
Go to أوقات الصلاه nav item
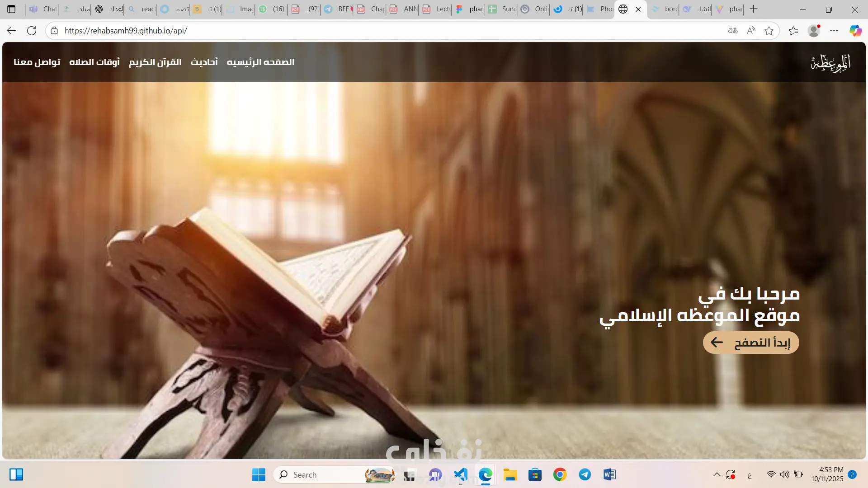tap(94, 62)
